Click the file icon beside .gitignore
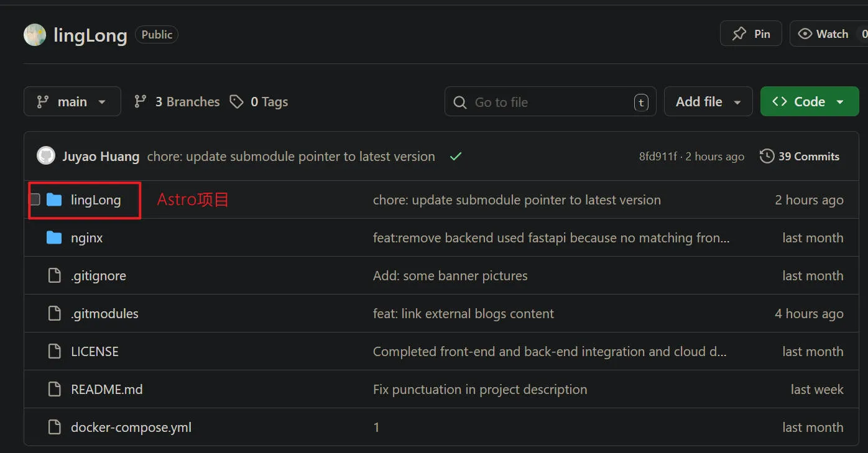This screenshot has height=453, width=868. pos(55,276)
